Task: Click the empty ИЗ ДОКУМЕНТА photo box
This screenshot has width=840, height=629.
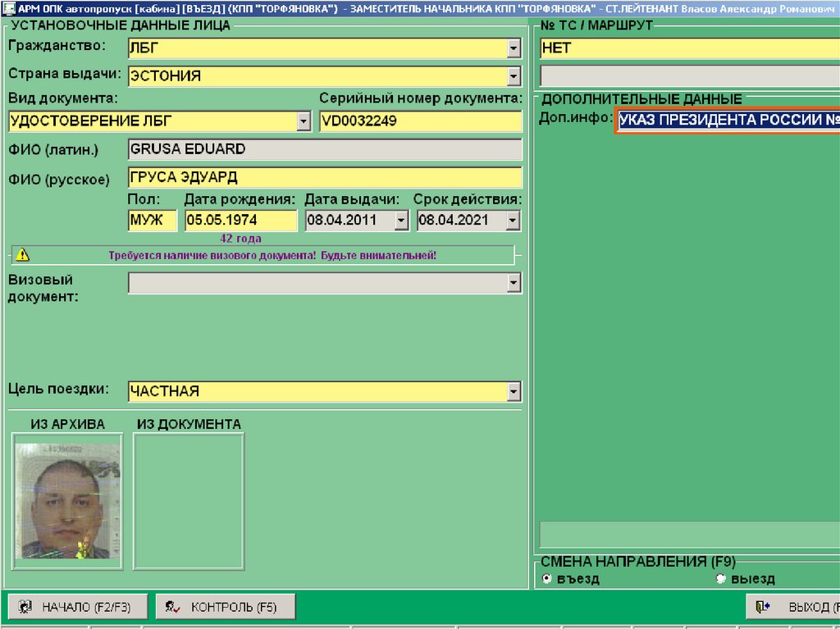Action: pos(189,500)
